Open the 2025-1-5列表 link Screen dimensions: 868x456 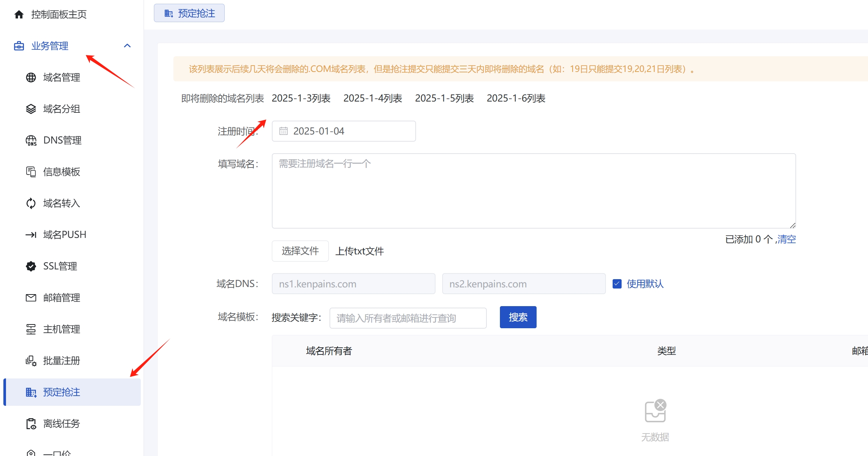[x=444, y=99]
